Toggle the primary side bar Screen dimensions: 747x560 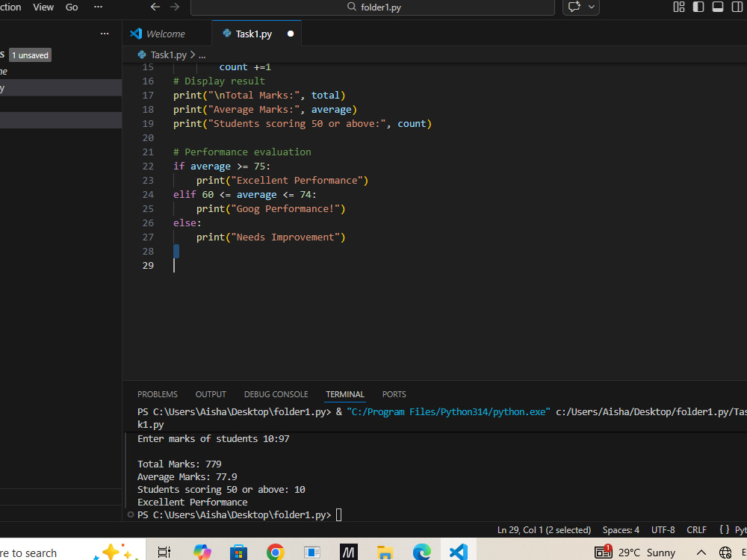coord(698,7)
